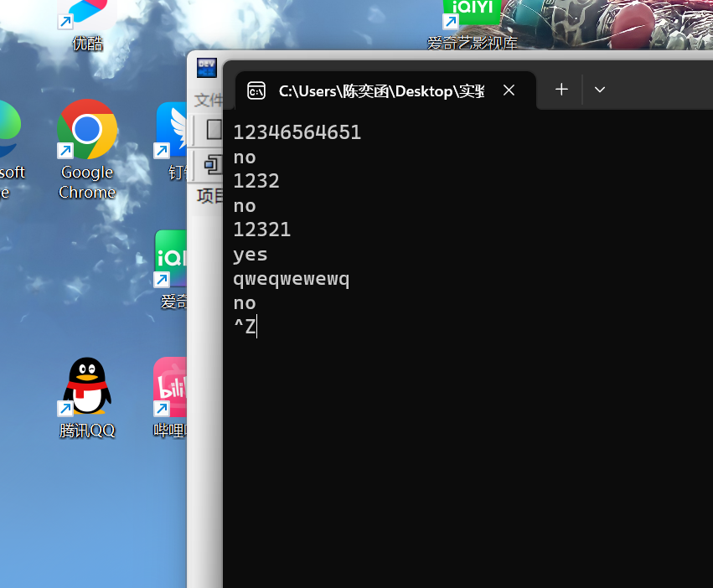The height and width of the screenshot is (588, 713).
Task: Close the terminal tab with the X
Action: (509, 90)
